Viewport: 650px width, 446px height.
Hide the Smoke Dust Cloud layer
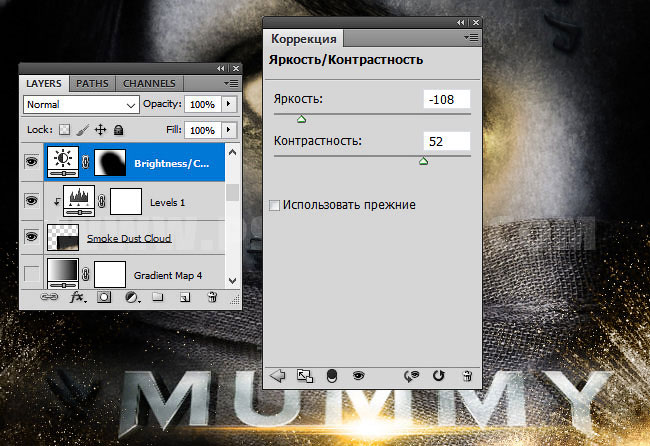(32, 237)
